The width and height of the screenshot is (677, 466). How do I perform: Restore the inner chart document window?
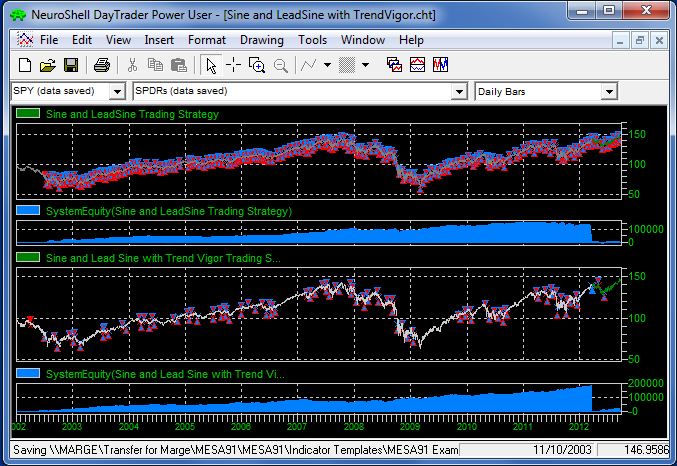[x=639, y=41]
